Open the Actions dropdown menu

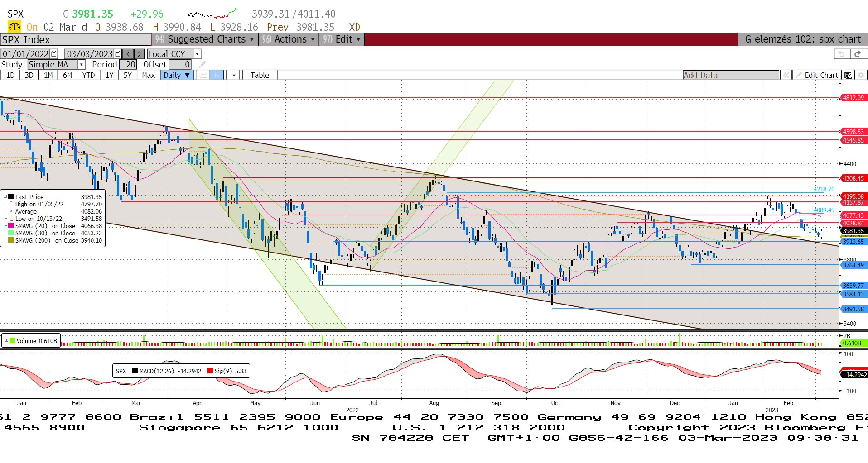(288, 39)
